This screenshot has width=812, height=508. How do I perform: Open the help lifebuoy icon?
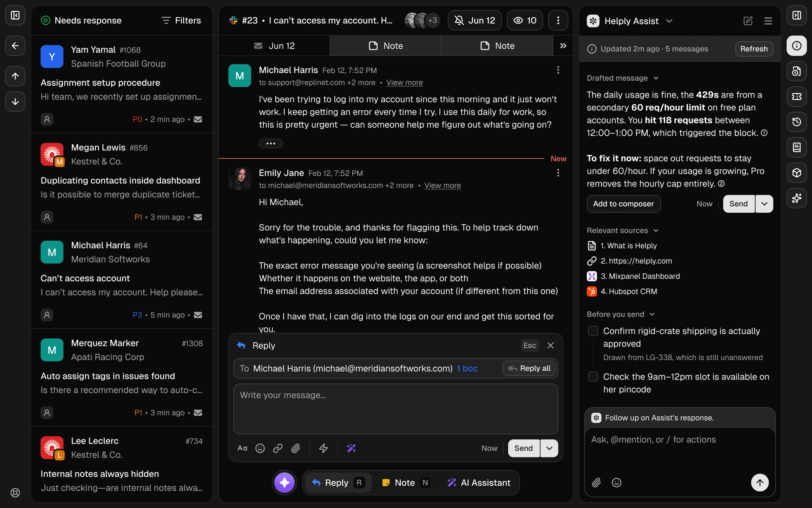click(15, 492)
